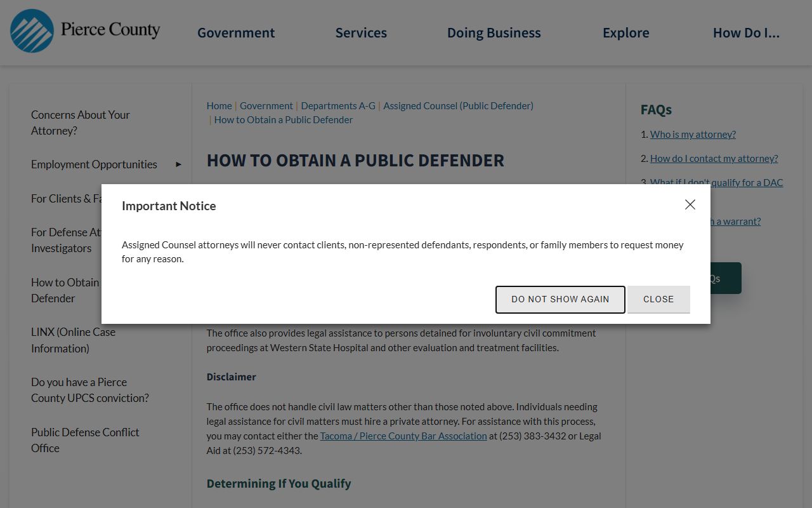Open LINX (Online Case Information) link
This screenshot has width=812, height=508.
tap(73, 340)
